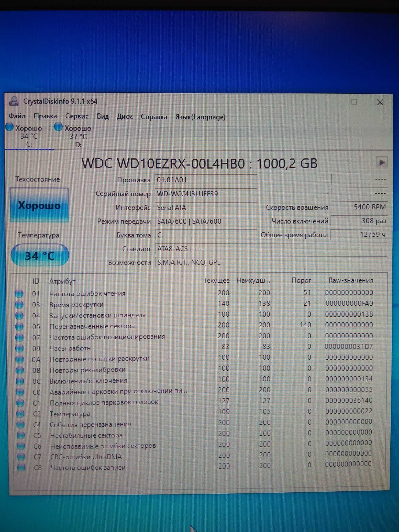Click the status circle for attribute C1
This screenshot has height=532, width=399.
click(x=20, y=403)
